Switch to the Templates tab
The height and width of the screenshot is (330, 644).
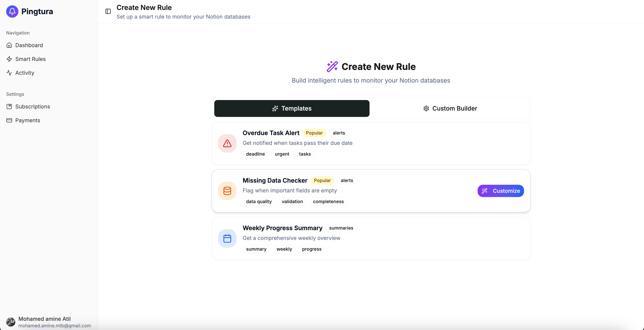292,108
